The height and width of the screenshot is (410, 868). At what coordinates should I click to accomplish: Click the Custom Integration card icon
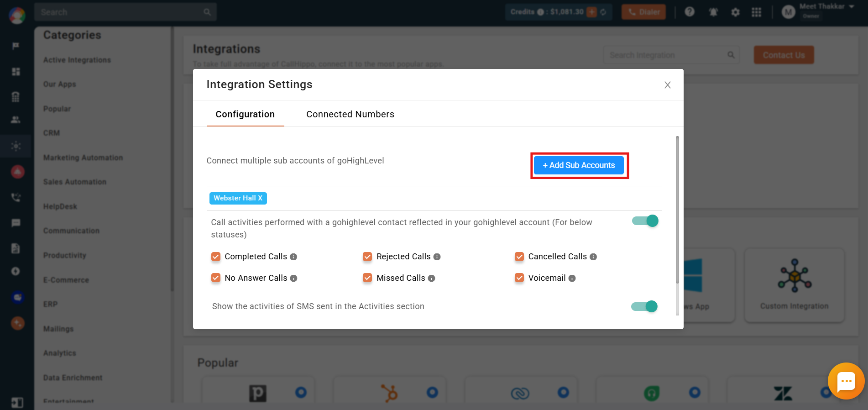pyautogui.click(x=795, y=276)
